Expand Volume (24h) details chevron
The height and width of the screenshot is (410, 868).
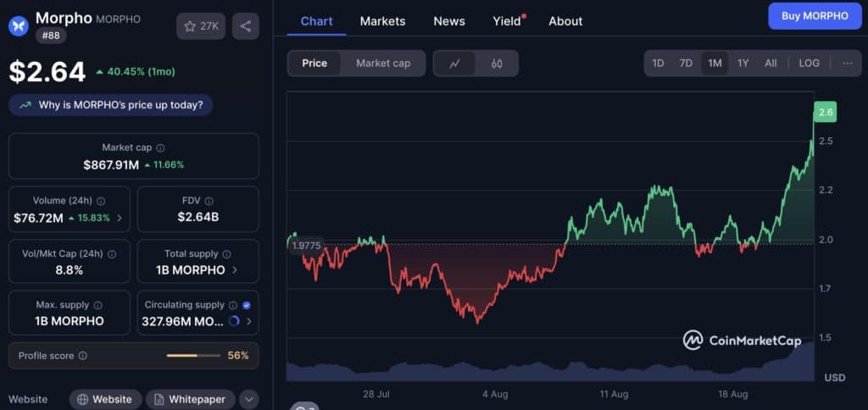point(120,218)
